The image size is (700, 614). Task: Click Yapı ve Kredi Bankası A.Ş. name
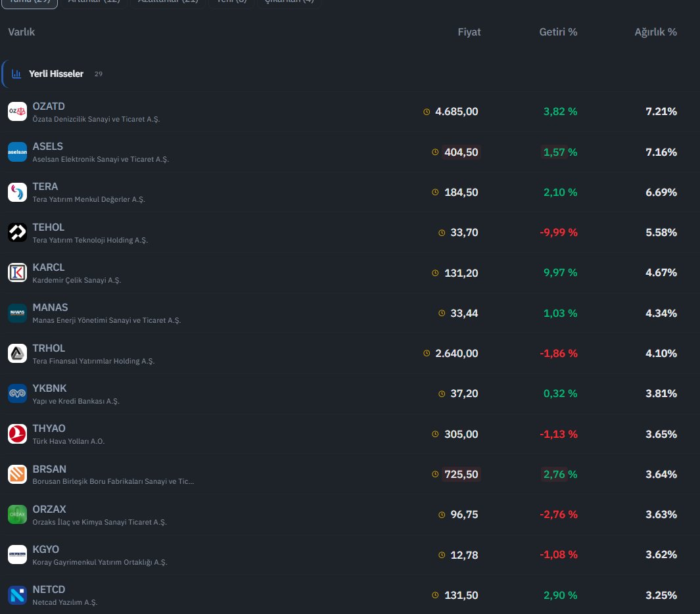(x=76, y=401)
